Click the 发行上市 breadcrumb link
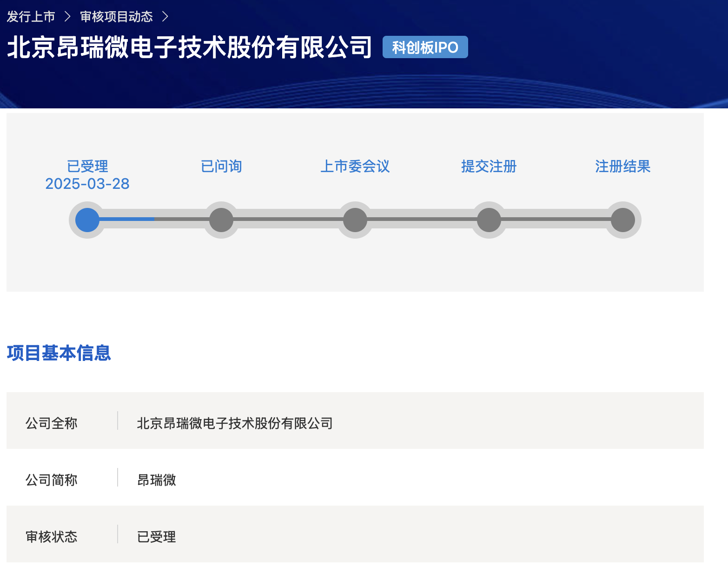 (31, 17)
